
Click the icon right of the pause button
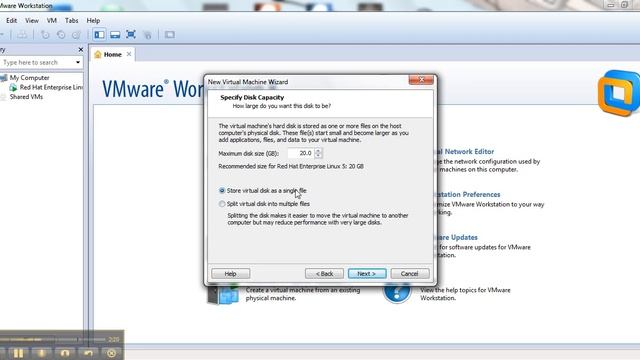pos(41,353)
